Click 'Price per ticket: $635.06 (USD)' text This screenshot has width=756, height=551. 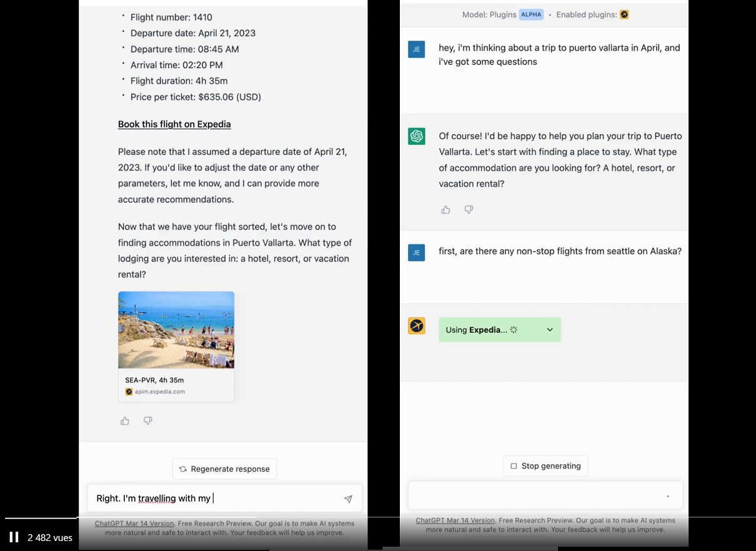pyautogui.click(x=196, y=97)
